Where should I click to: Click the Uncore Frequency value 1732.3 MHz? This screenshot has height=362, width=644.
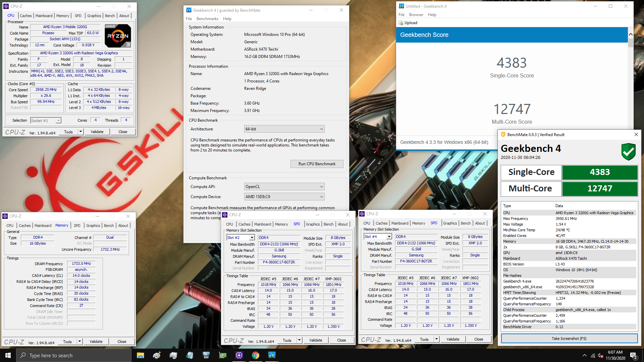point(110,250)
